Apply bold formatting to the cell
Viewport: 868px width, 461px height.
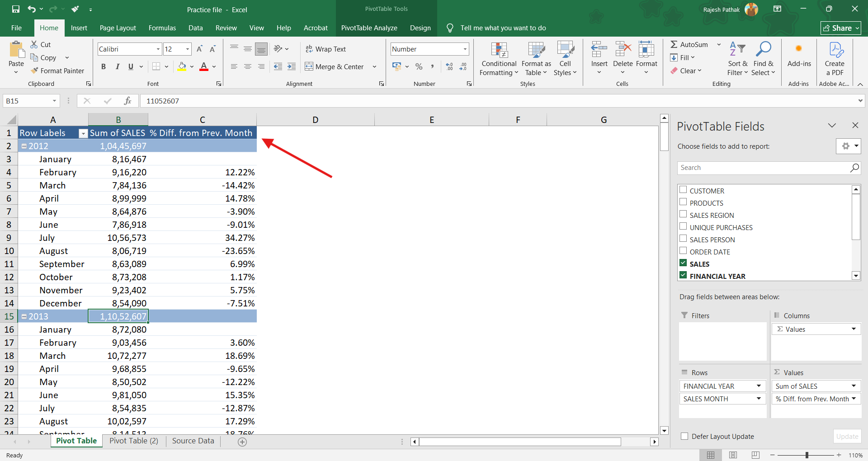coord(104,67)
